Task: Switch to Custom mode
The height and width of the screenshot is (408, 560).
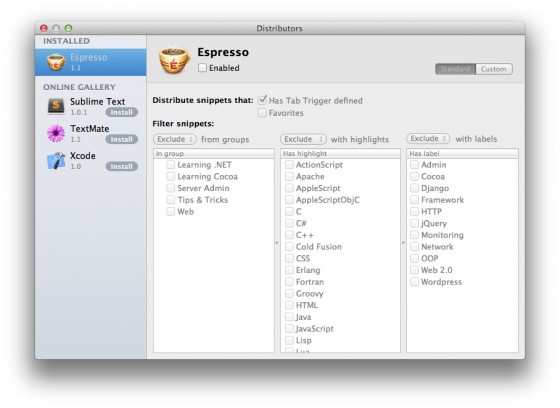Action: click(494, 69)
